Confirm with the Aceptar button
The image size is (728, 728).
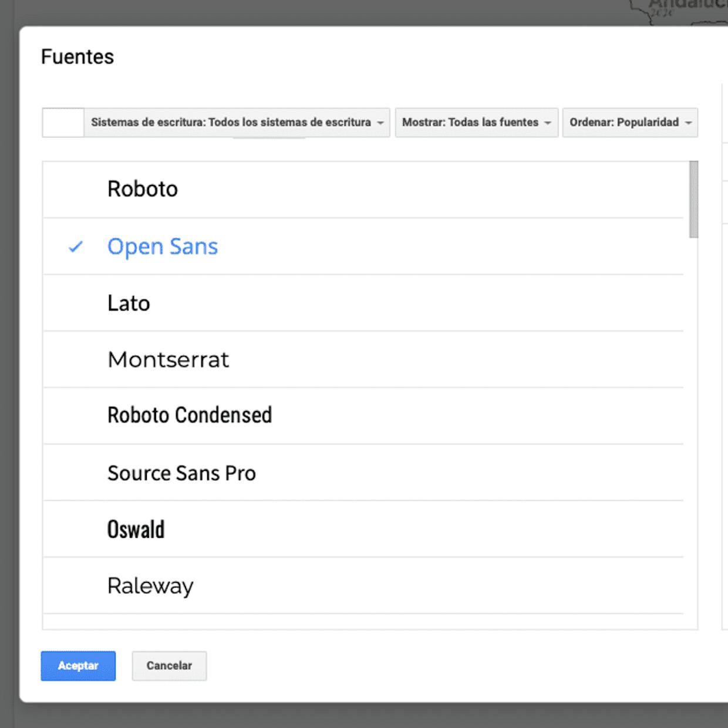[78, 666]
